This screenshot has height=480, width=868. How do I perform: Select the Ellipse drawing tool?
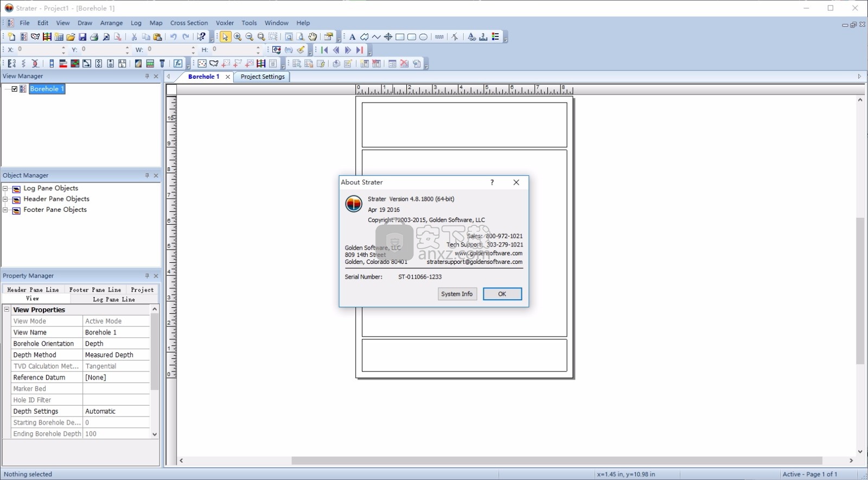click(x=424, y=36)
